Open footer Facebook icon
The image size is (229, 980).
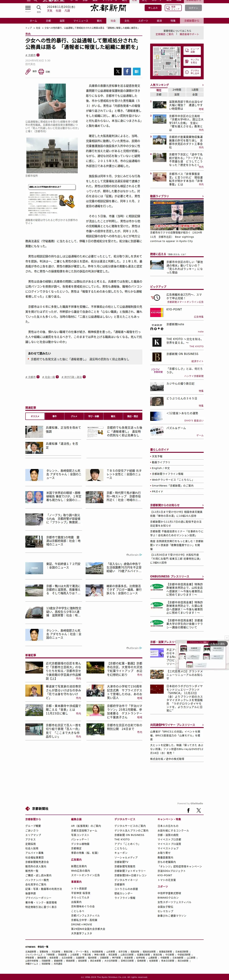pyautogui.click(x=188, y=810)
